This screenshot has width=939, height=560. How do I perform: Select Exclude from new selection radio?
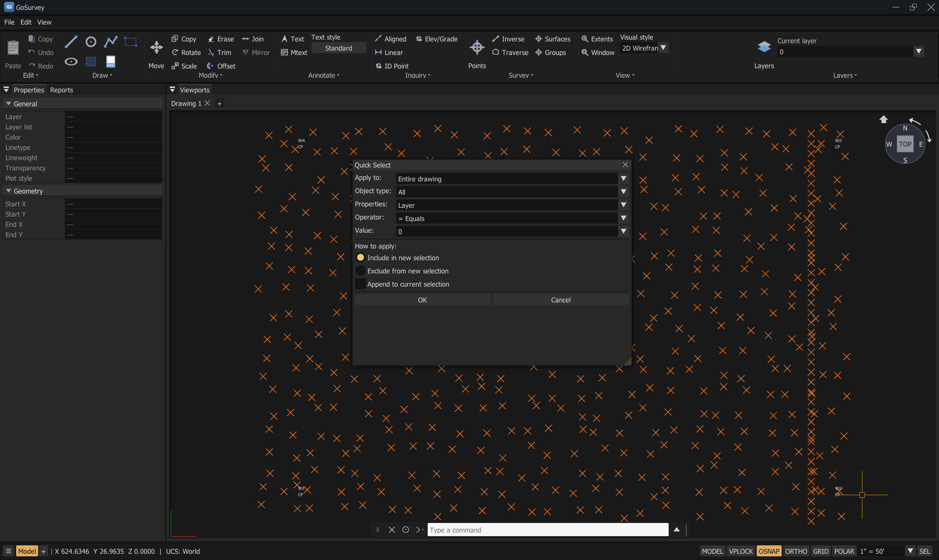pos(360,270)
